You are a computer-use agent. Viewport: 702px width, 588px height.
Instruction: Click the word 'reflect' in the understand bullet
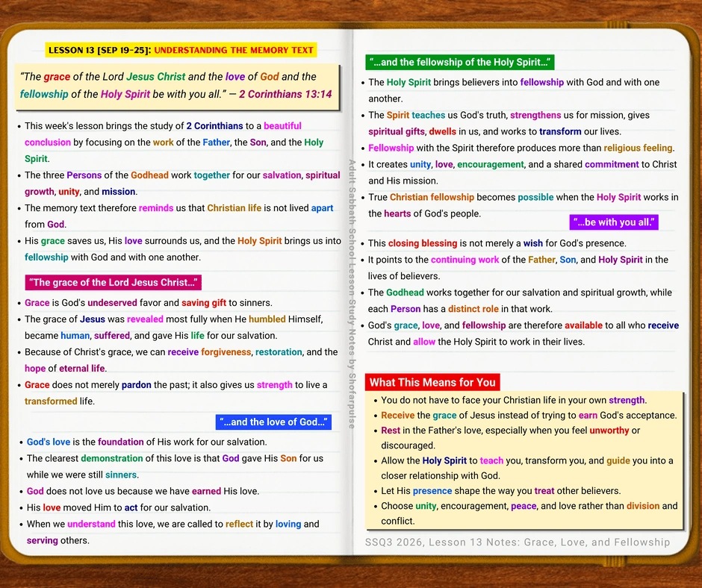[x=239, y=524]
